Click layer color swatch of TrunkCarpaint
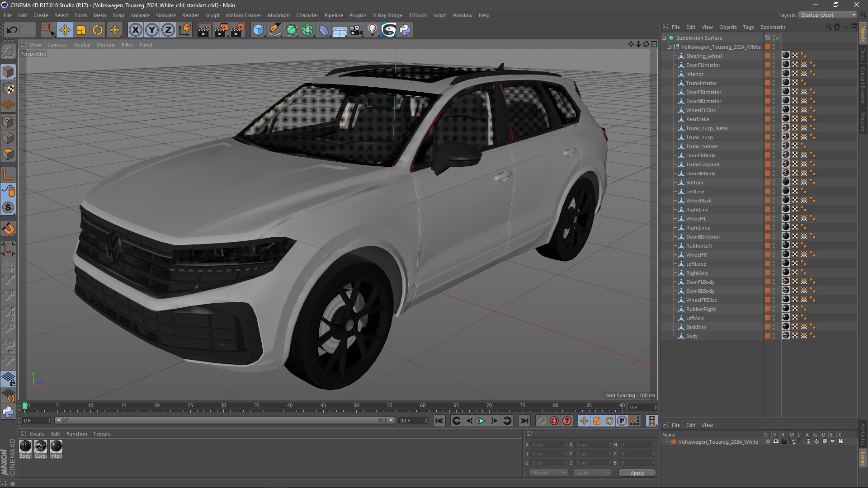This screenshot has height=488, width=868. (767, 164)
